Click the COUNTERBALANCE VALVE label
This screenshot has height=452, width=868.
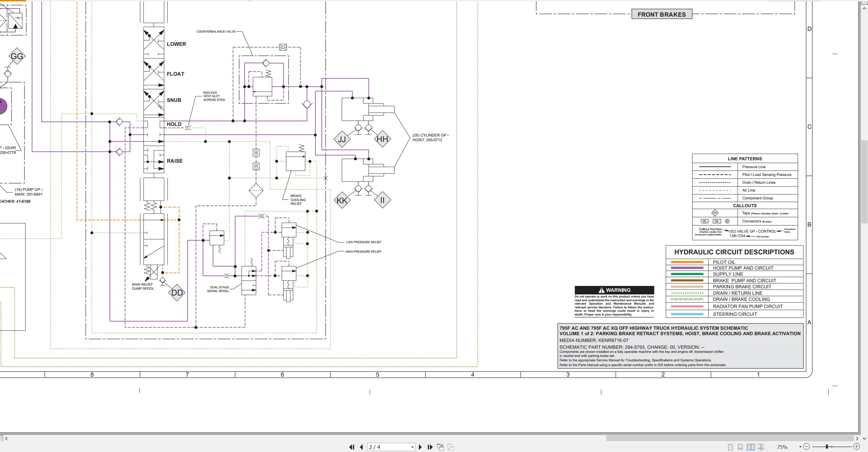216,32
